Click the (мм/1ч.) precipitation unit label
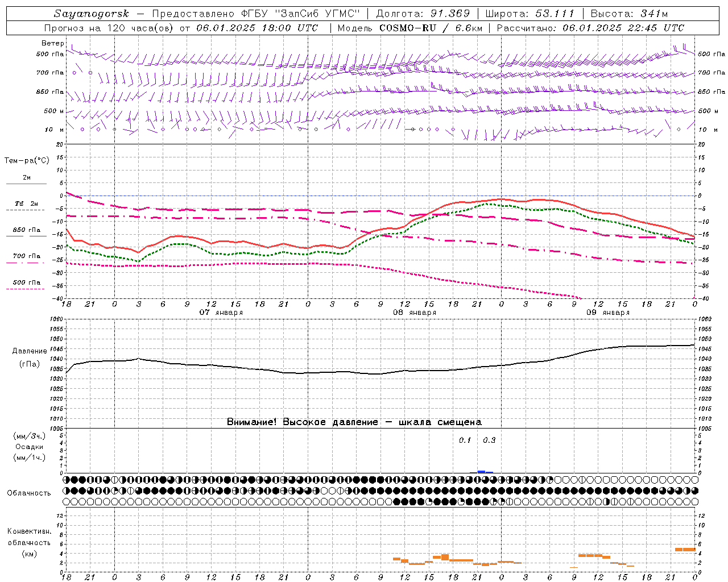The width and height of the screenshot is (728, 582). [30, 458]
